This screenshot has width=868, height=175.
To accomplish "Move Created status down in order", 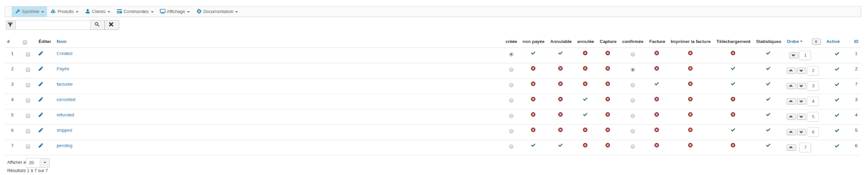I will [x=793, y=55].
